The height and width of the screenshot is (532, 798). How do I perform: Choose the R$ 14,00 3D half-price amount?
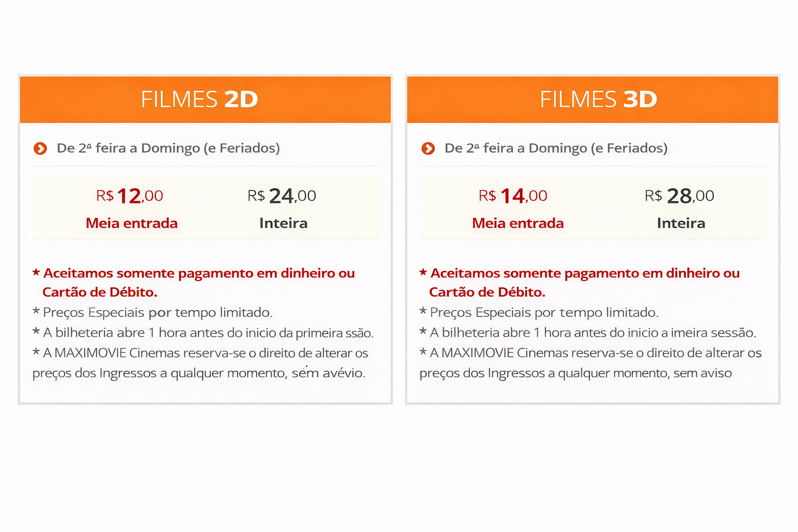(x=513, y=196)
